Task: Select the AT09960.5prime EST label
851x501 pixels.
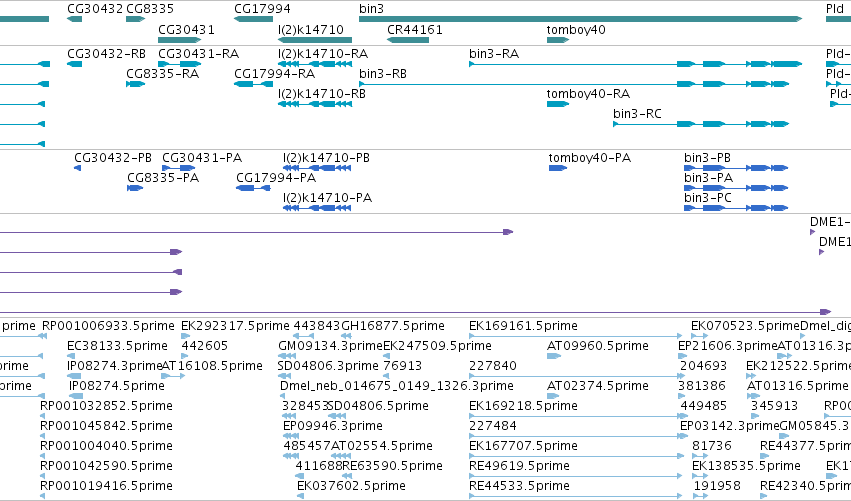Action: 598,346
